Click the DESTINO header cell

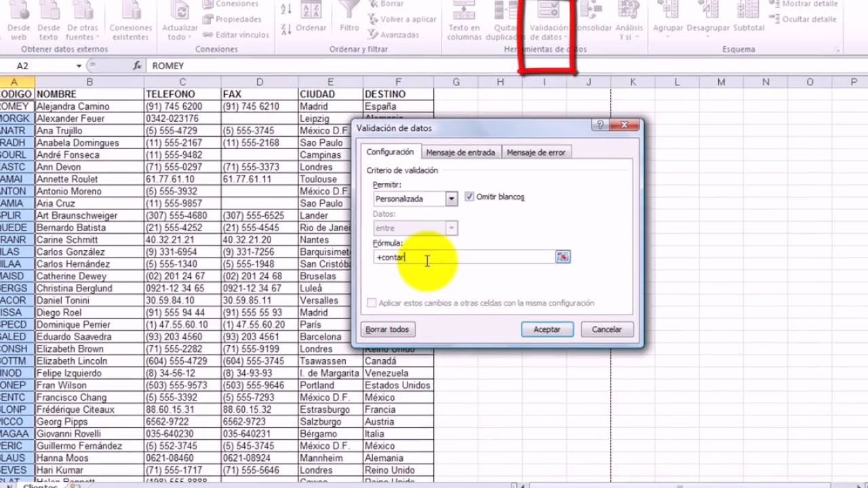pyautogui.click(x=398, y=94)
